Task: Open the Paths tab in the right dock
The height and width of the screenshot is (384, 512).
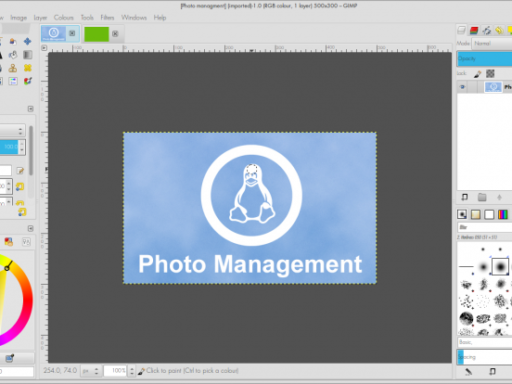Action: [487, 30]
